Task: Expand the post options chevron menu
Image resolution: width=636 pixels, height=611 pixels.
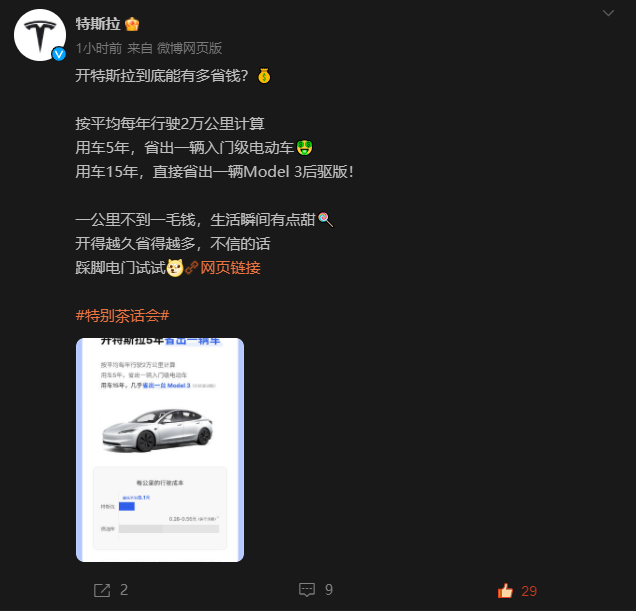Action: pyautogui.click(x=608, y=13)
